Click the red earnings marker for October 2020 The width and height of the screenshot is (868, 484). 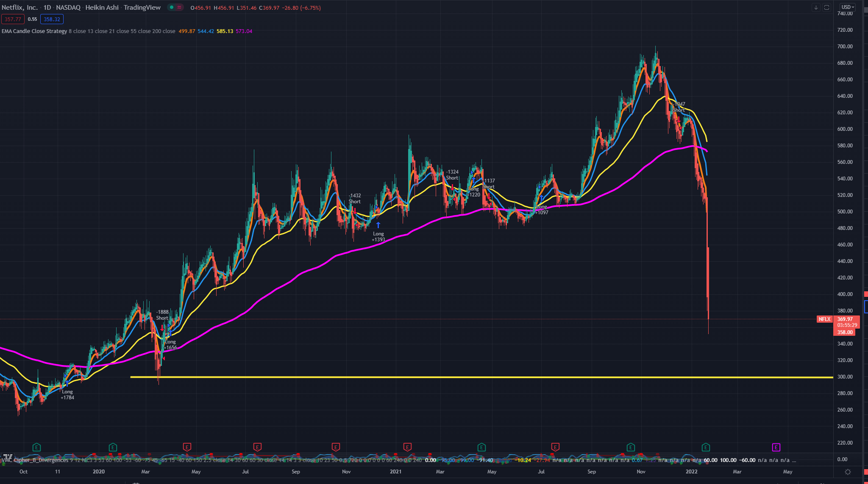pos(336,447)
